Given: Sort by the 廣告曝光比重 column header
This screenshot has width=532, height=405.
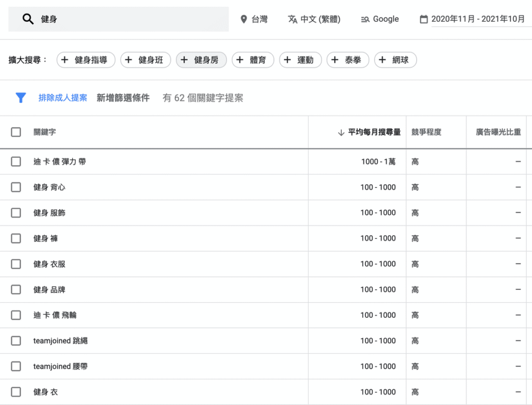Looking at the screenshot, I should (498, 132).
